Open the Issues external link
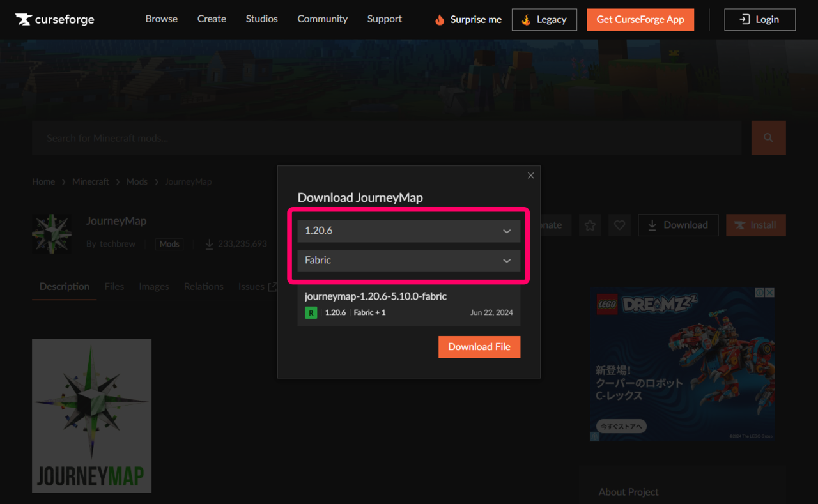Image resolution: width=818 pixels, height=504 pixels. tap(258, 287)
